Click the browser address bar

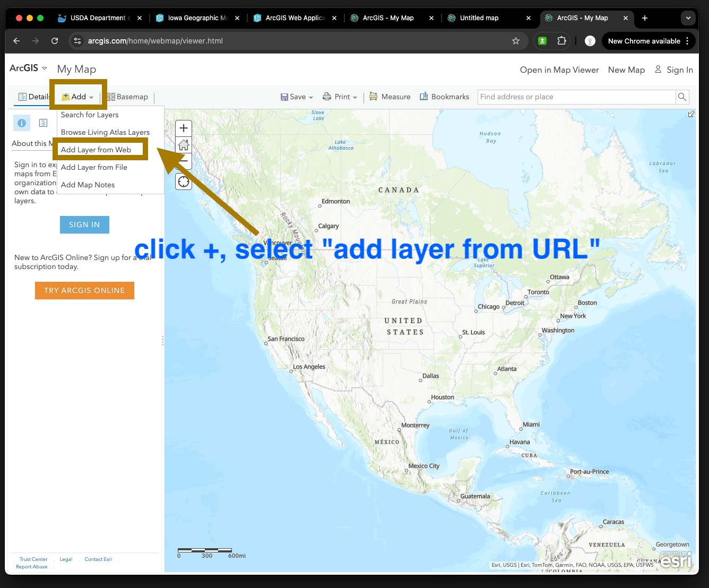pyautogui.click(x=297, y=41)
